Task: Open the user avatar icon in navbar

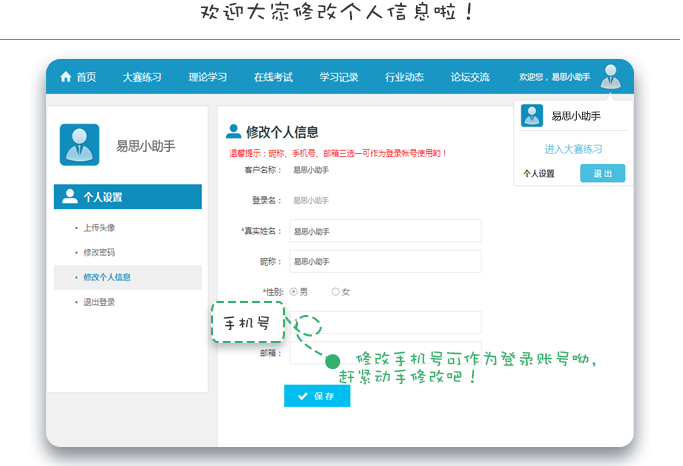Action: (x=611, y=77)
